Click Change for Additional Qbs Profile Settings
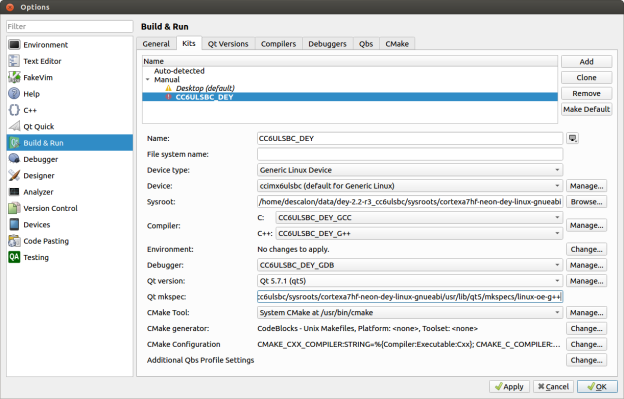The height and width of the screenshot is (399, 624). (x=587, y=360)
